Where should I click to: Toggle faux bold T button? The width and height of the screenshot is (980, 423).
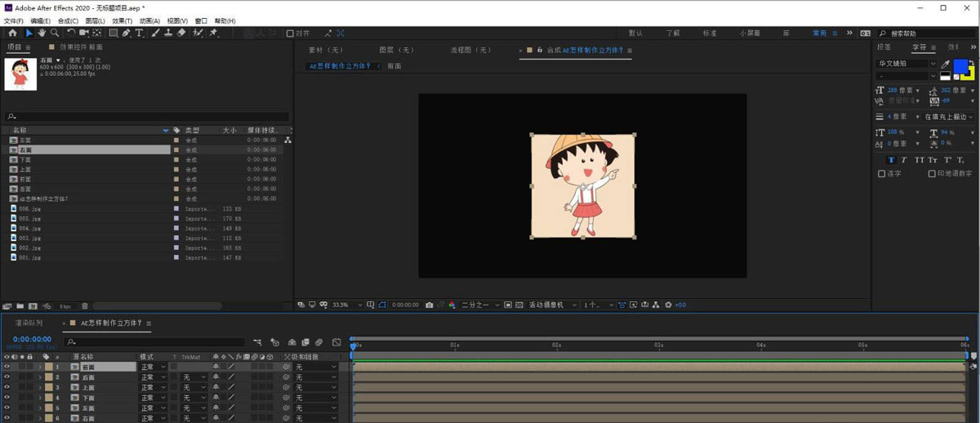point(892,160)
